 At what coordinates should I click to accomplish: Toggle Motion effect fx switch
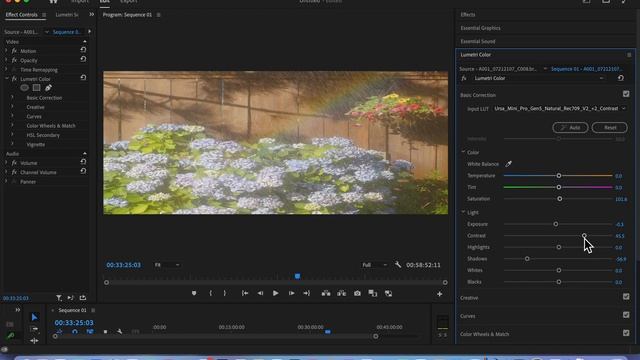(14, 51)
